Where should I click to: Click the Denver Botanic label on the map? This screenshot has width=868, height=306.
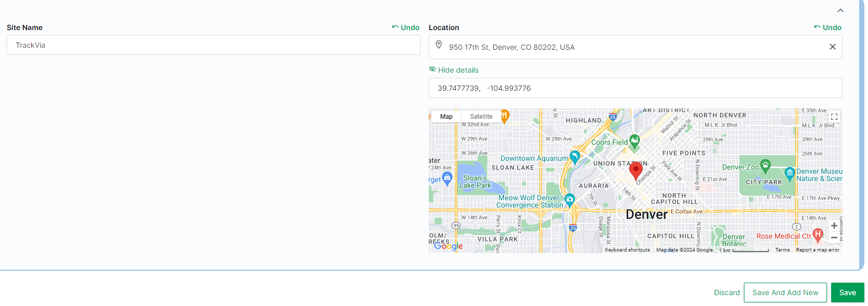734,240
